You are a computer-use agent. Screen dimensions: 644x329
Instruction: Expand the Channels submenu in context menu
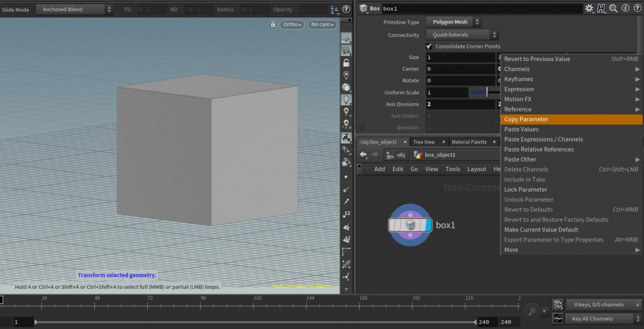click(x=572, y=69)
